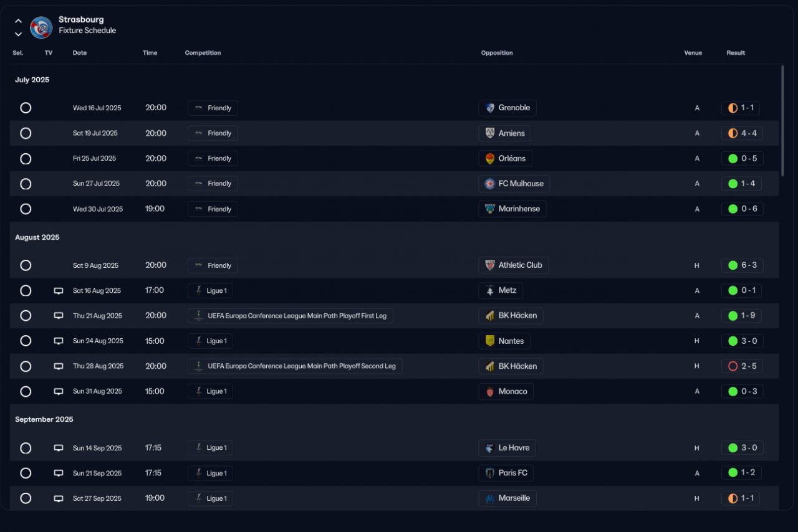Click the TV icon for the Marseille match
Image resolution: width=798 pixels, height=532 pixels.
click(59, 498)
